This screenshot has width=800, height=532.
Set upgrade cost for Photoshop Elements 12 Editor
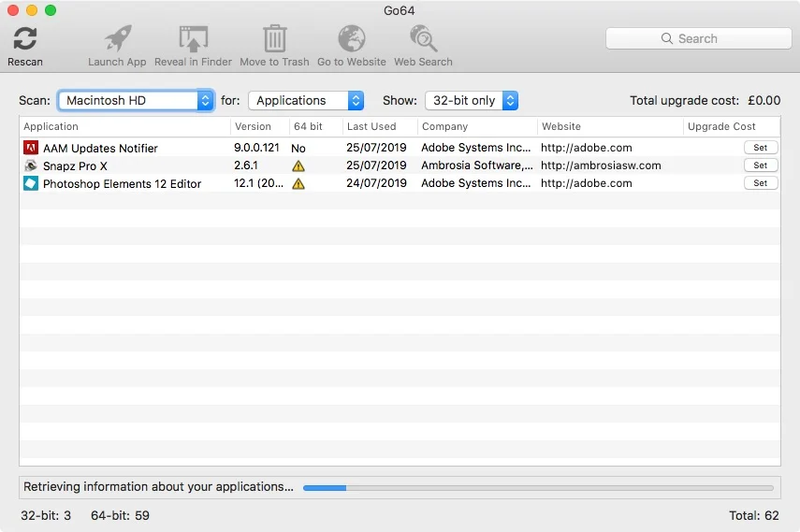[760, 183]
